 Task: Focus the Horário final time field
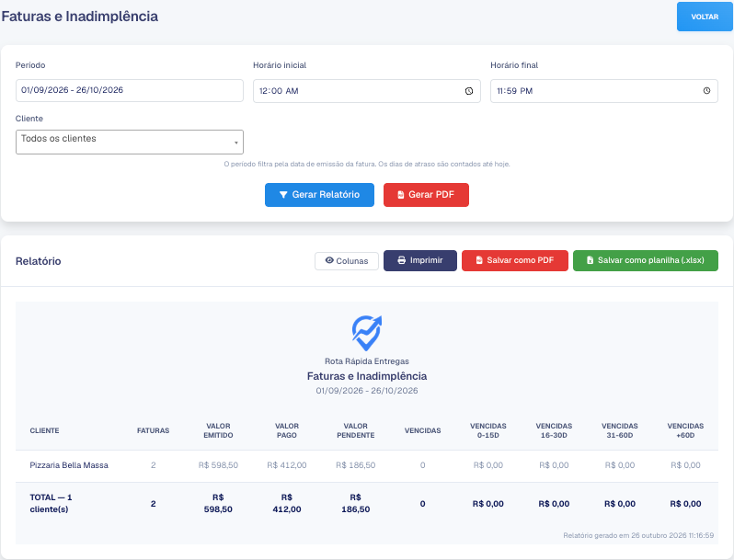pyautogui.click(x=604, y=91)
